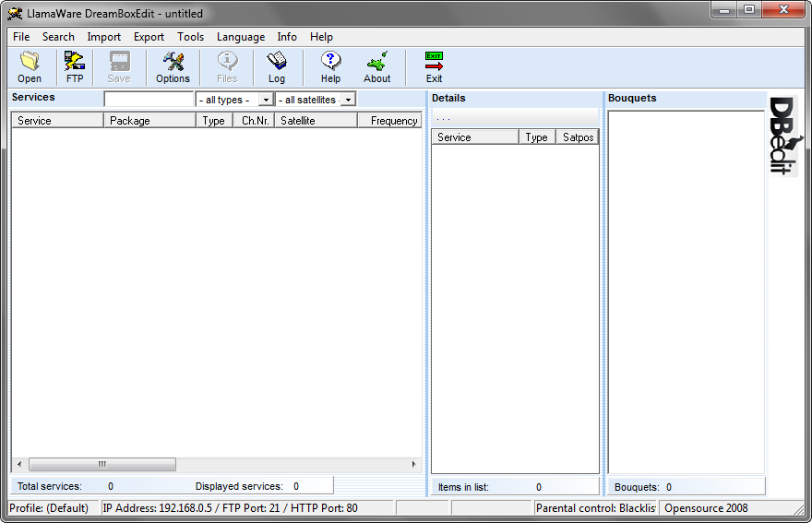
Task: Open the Options dialog
Action: [173, 67]
